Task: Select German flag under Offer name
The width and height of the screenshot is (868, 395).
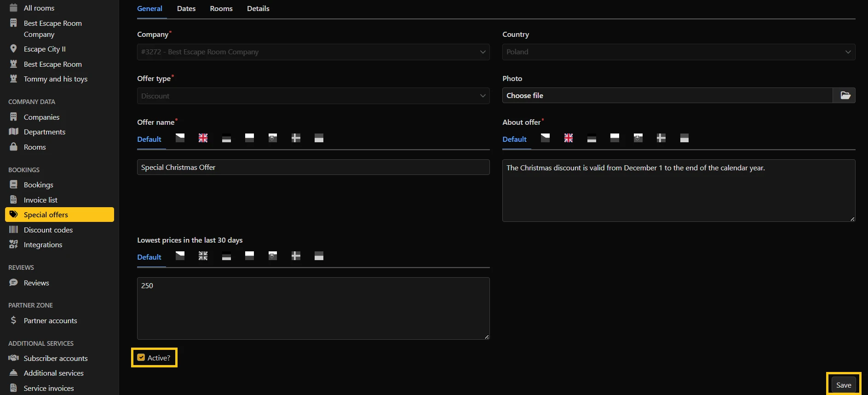Action: [226, 138]
